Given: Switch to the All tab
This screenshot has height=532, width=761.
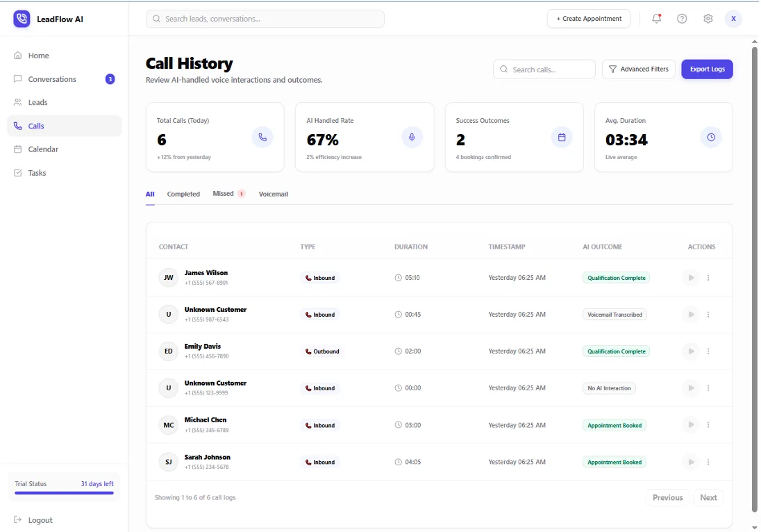Looking at the screenshot, I should pos(150,194).
